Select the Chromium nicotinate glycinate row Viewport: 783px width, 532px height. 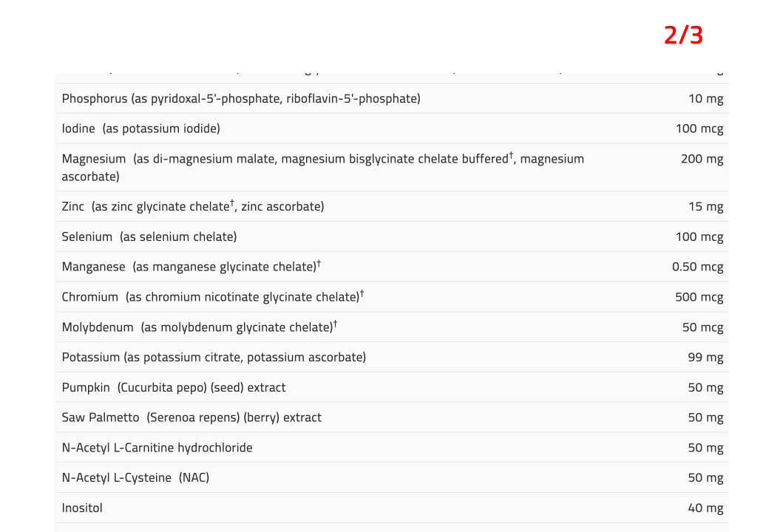tap(392, 297)
